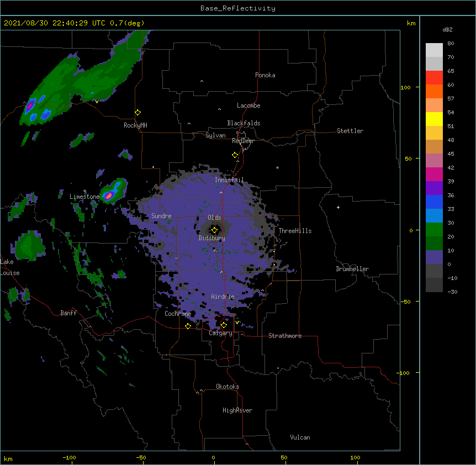
Task: Click the Strathmore label
Action: point(285,336)
